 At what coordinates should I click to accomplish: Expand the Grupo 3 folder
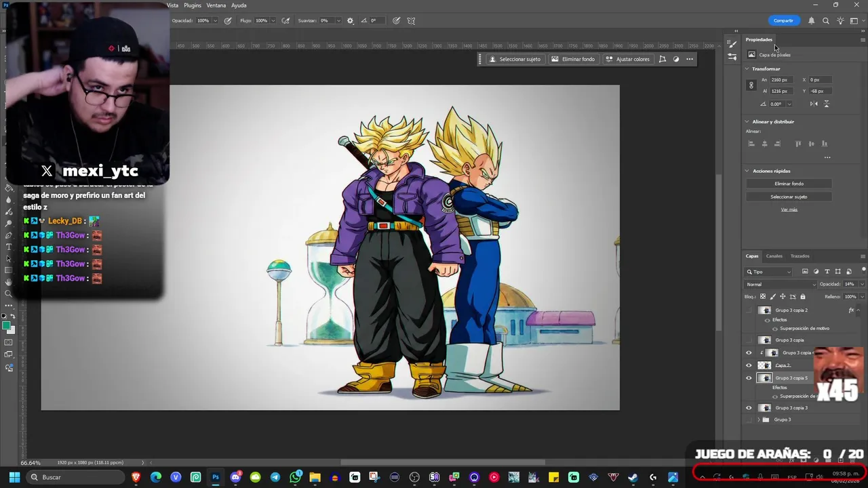pos(759,420)
